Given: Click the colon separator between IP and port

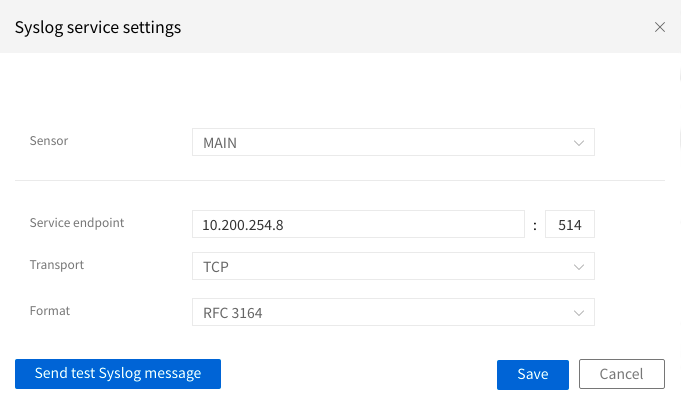Looking at the screenshot, I should 535,226.
